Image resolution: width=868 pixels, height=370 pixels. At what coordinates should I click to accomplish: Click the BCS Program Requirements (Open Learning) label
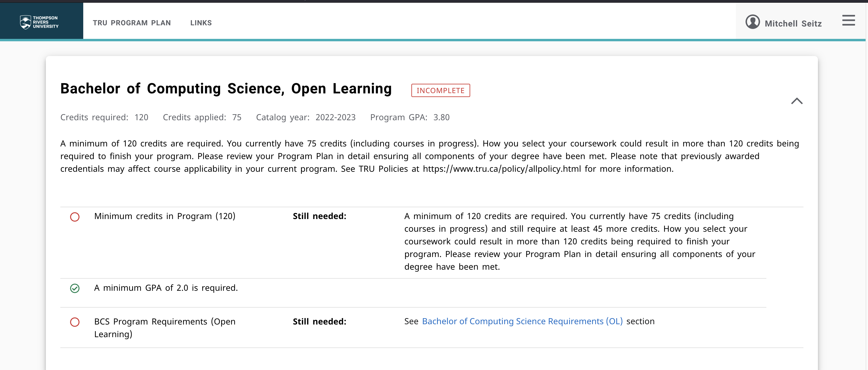(x=164, y=328)
